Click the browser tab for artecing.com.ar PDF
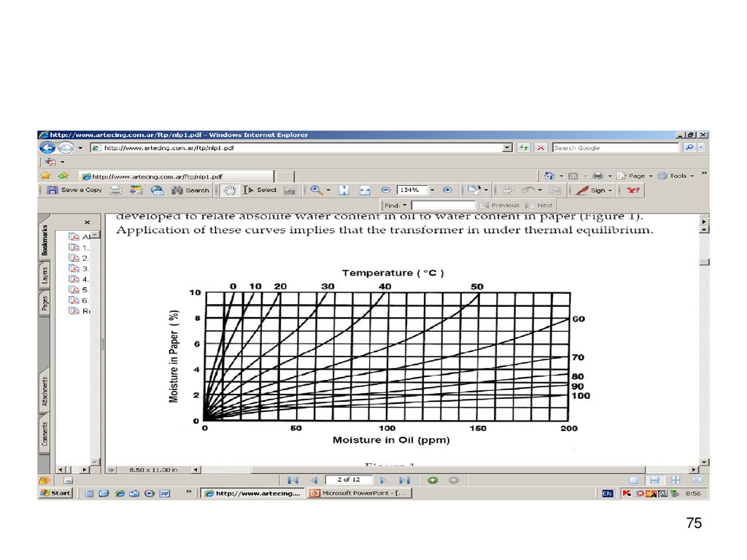747x560 pixels. [177, 176]
